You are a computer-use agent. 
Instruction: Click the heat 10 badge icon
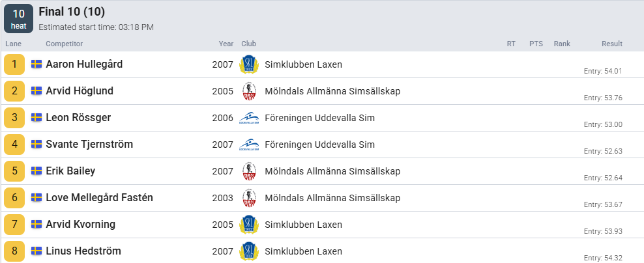point(18,18)
